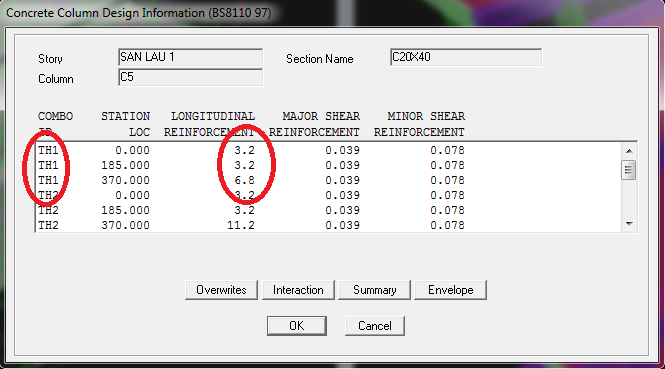Click major shear value 0.039 in first row
This screenshot has width=665, height=369.
tap(343, 151)
